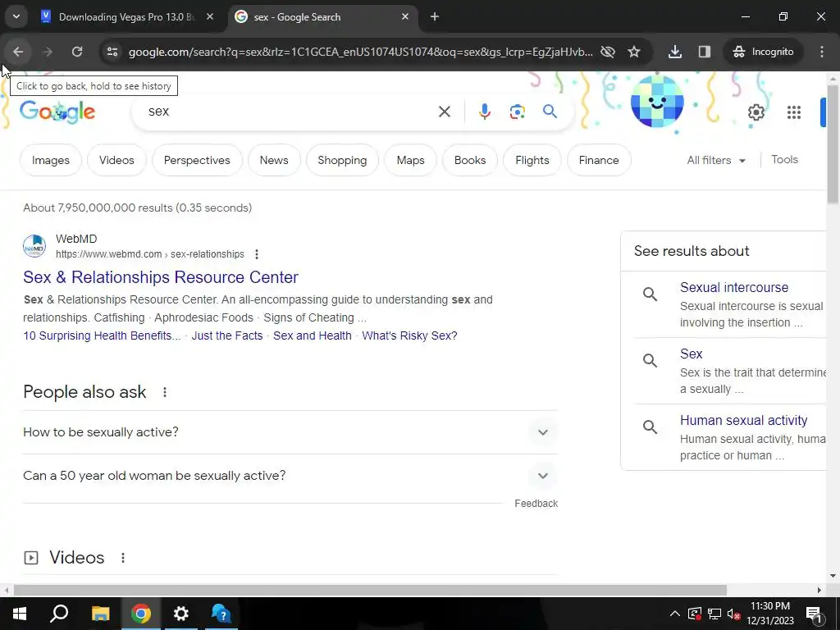Viewport: 840px width, 630px height.
Task: Start voice search with the microphone icon
Action: [484, 112]
